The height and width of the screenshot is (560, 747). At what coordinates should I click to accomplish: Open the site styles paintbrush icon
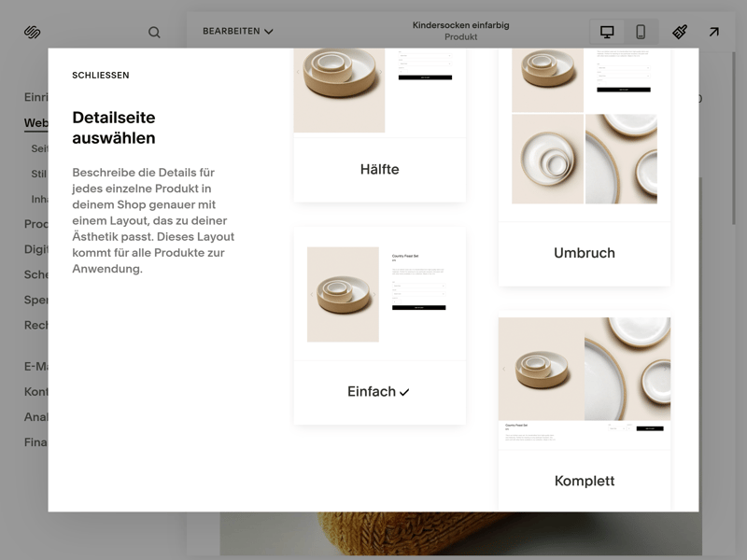680,32
